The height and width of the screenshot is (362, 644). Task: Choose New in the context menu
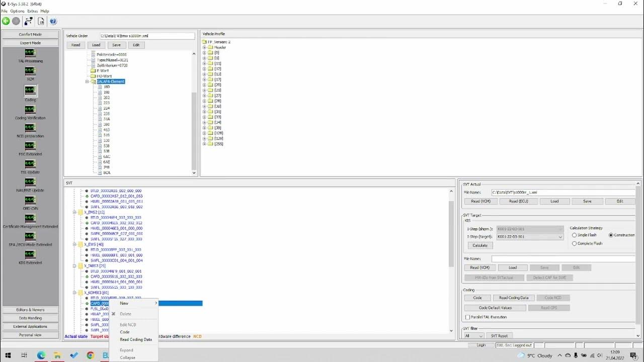tap(134, 303)
